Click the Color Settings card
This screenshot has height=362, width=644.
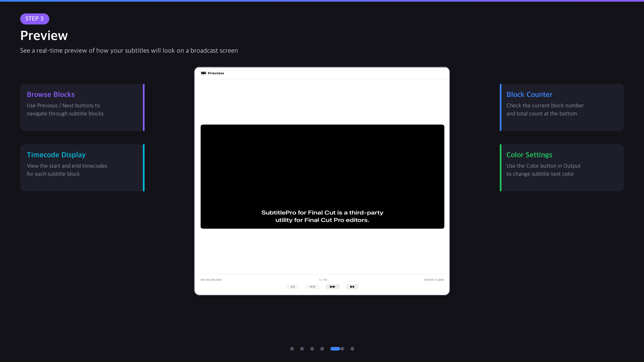coord(561,168)
